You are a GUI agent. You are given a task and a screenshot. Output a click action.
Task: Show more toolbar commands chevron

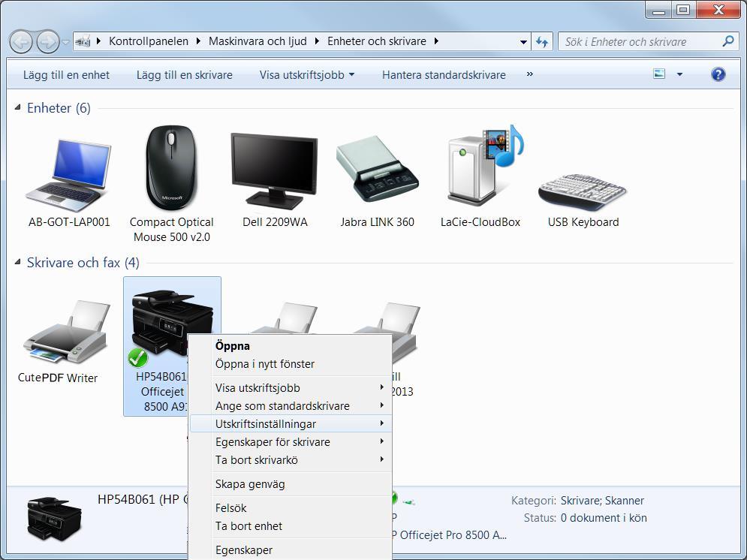click(530, 74)
